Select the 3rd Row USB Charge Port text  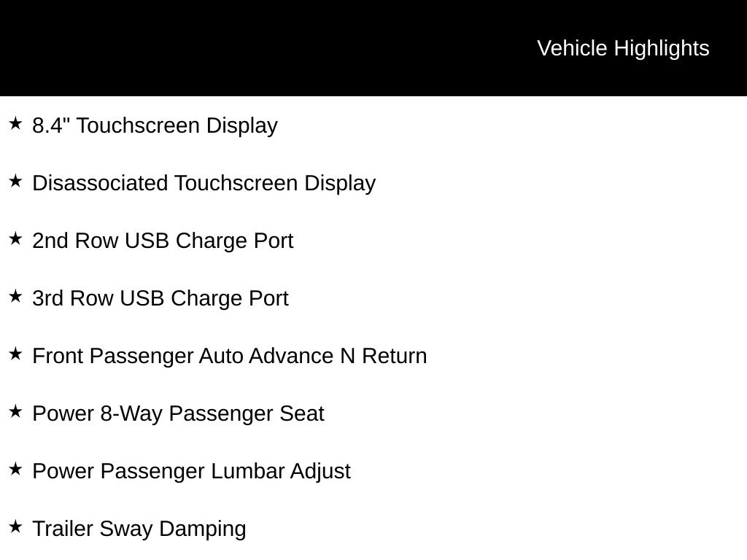coord(160,298)
